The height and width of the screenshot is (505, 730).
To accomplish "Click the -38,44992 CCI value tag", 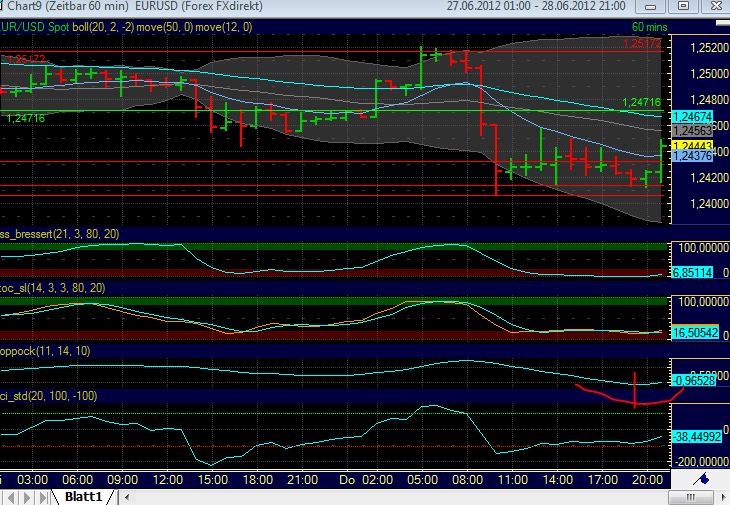I will click(x=697, y=437).
